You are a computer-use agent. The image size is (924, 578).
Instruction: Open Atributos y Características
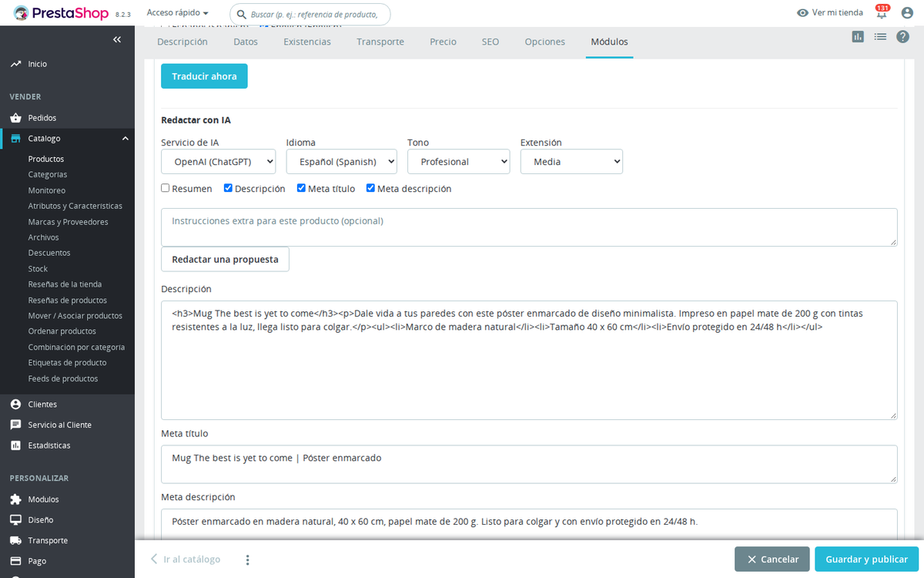click(75, 206)
